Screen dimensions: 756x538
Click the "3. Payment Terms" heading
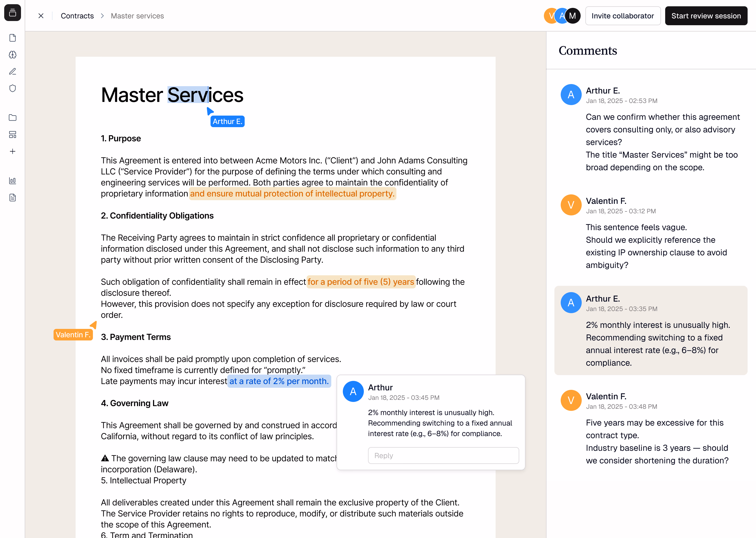click(x=136, y=337)
